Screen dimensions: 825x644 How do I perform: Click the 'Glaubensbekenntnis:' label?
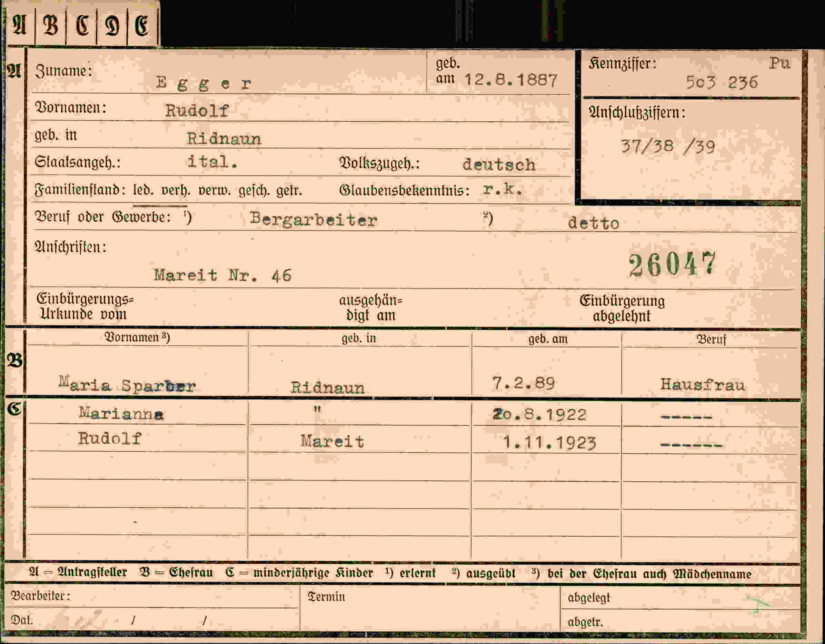(x=405, y=191)
